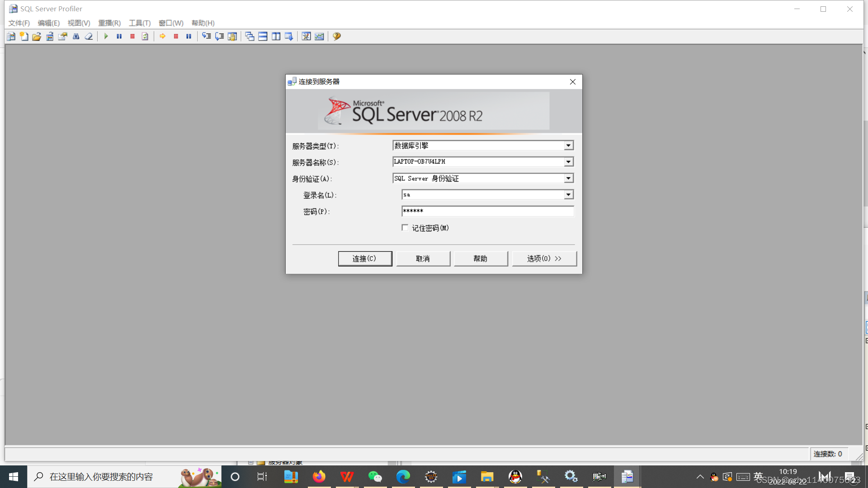This screenshot has width=868, height=488.
Task: Open Microsoft Edge from the taskbar
Action: (x=403, y=477)
